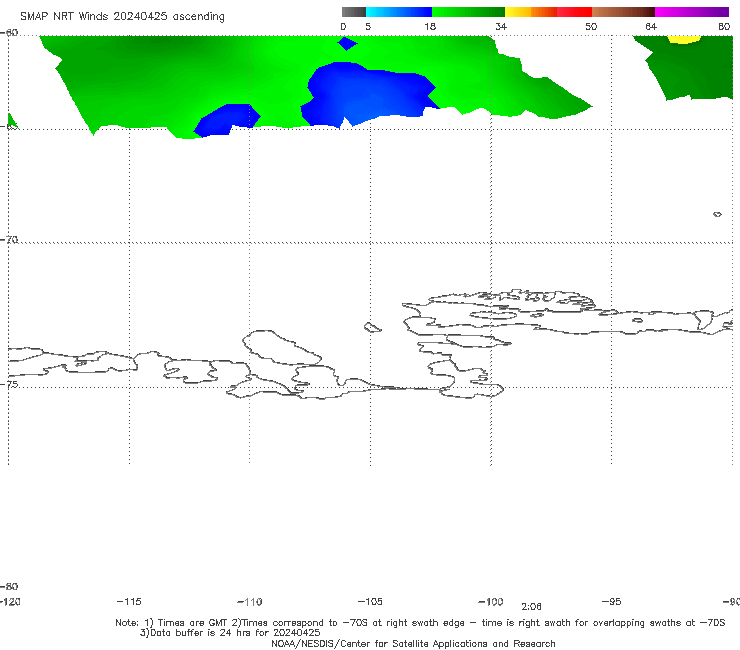This screenshot has width=740, height=650.
Task: Click the color bar label '80'
Action: pos(724,26)
